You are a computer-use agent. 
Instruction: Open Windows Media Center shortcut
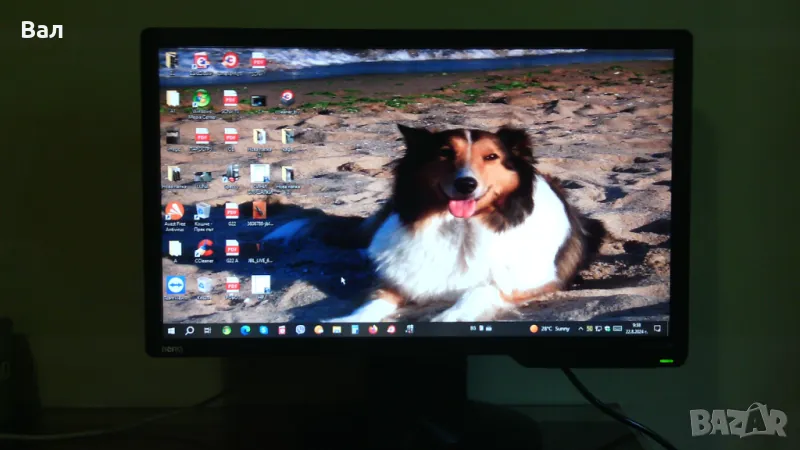pyautogui.click(x=202, y=104)
